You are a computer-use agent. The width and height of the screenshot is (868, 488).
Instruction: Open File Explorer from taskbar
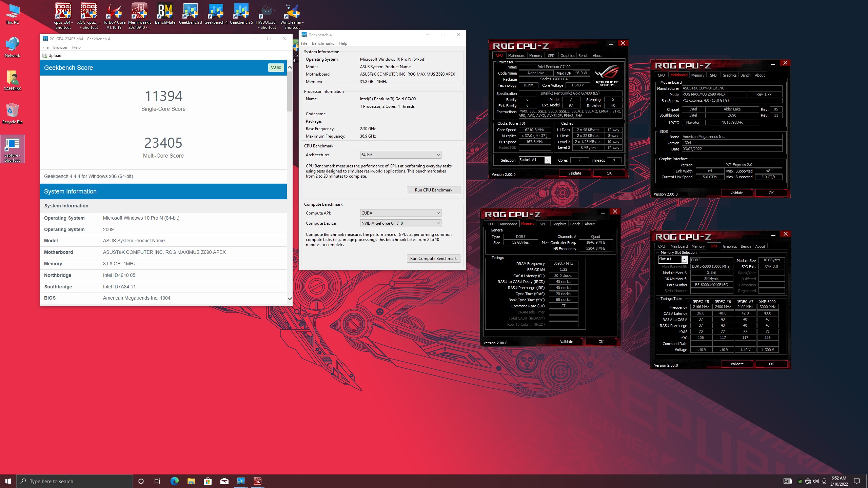point(191,481)
